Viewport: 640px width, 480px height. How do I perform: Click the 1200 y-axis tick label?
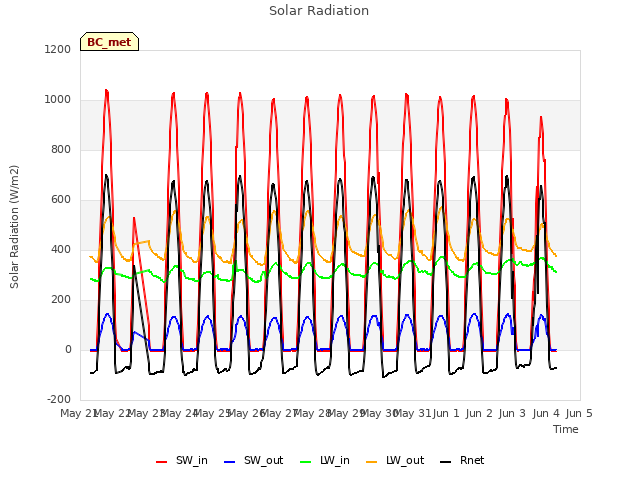pyautogui.click(x=58, y=49)
